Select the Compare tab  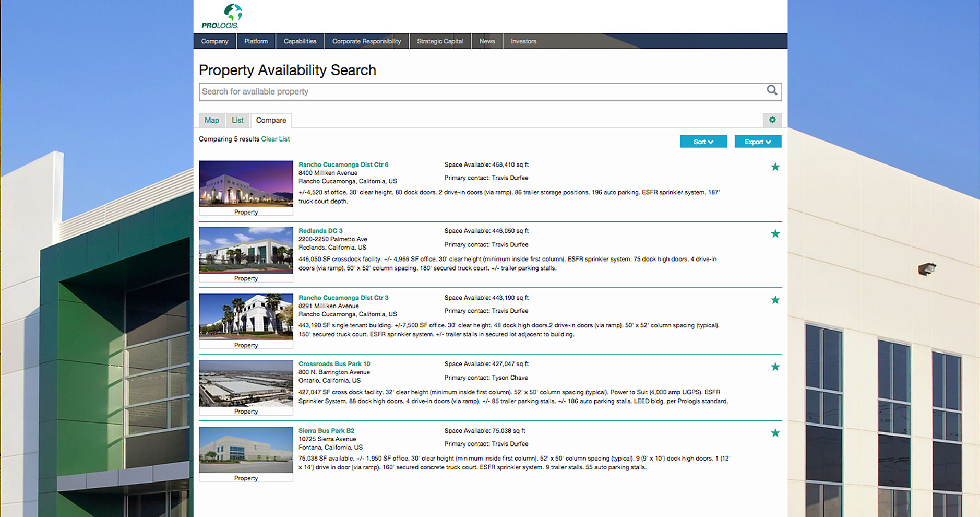tap(271, 120)
